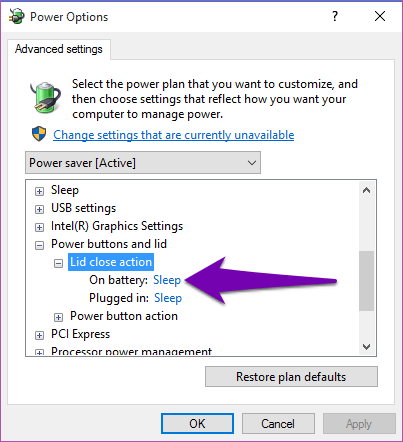The image size is (403, 442).
Task: Select the Advanced settings tab
Action: [x=59, y=49]
